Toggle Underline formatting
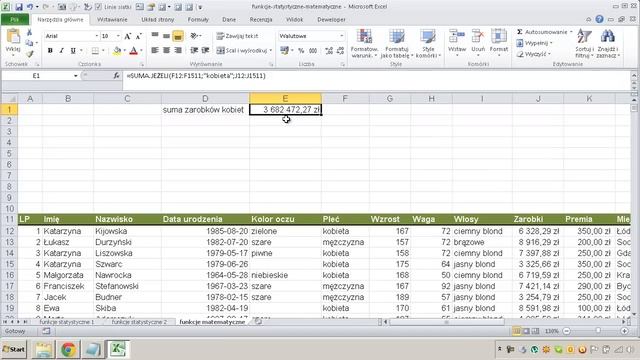 [x=73, y=51]
